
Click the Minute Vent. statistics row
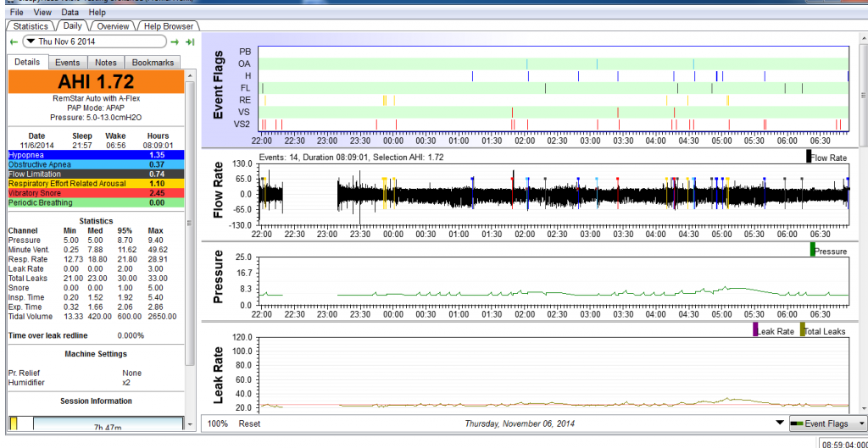pyautogui.click(x=94, y=250)
